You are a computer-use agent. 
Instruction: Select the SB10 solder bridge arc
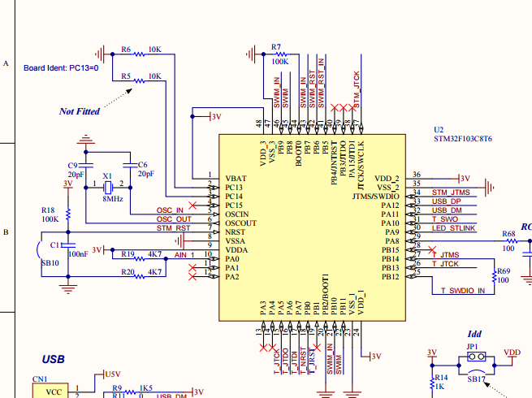39,250
